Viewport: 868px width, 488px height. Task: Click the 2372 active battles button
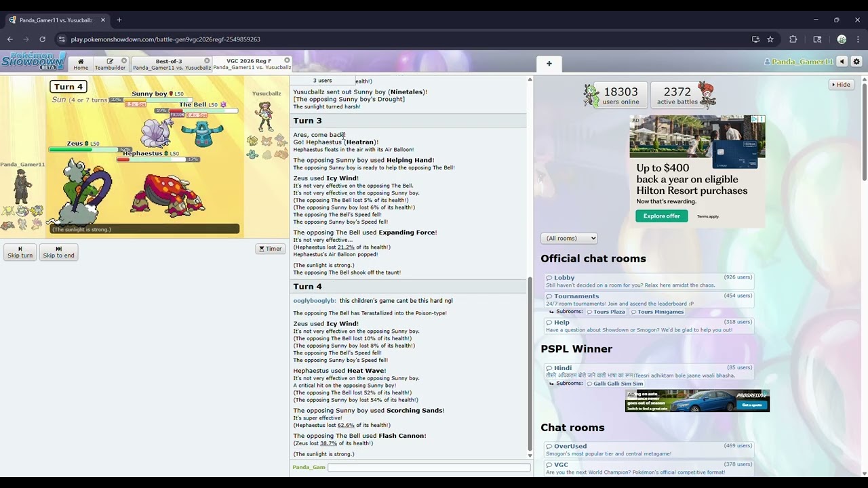(683, 96)
